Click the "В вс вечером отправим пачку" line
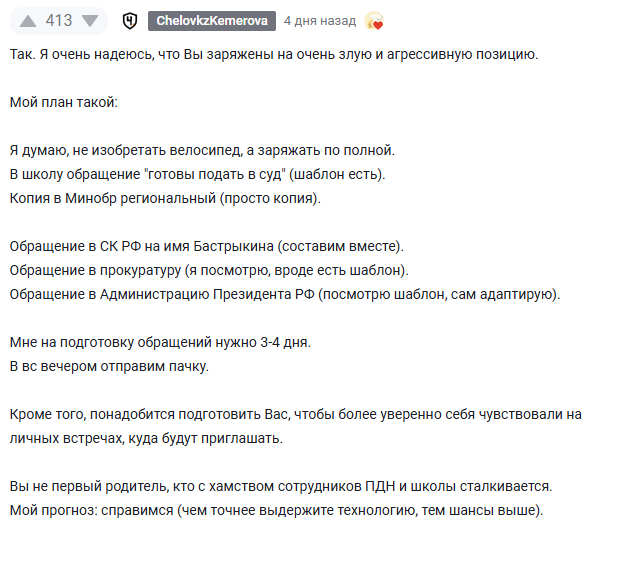637x568 pixels. [x=109, y=366]
